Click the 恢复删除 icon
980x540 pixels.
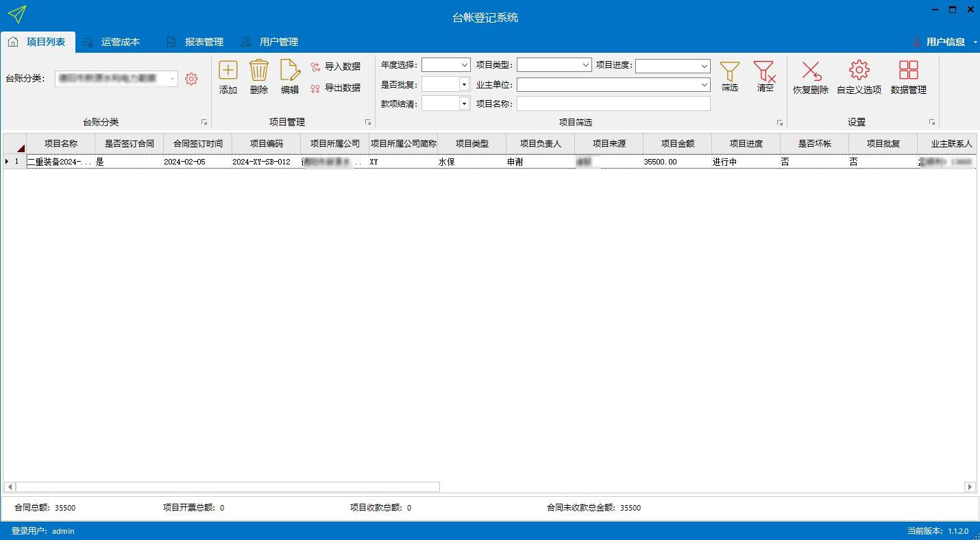coord(811,71)
